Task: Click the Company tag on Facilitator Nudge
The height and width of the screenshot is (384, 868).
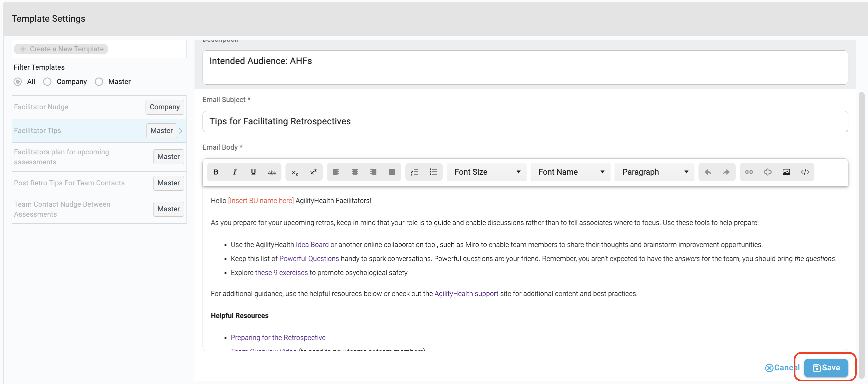Action: 165,107
